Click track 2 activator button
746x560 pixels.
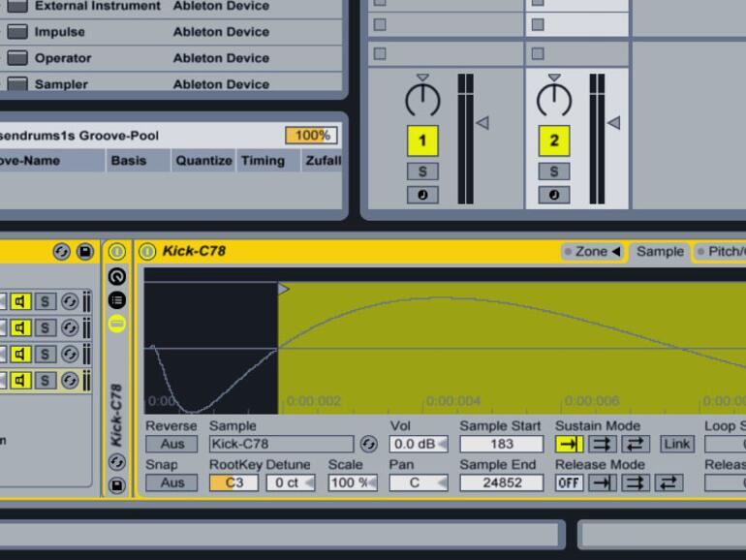click(554, 140)
